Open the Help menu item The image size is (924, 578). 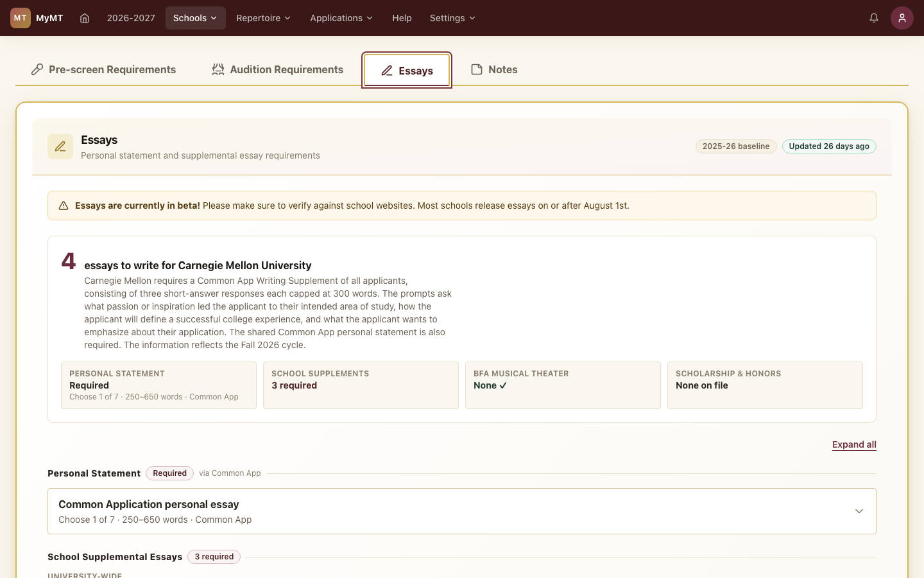(x=402, y=18)
